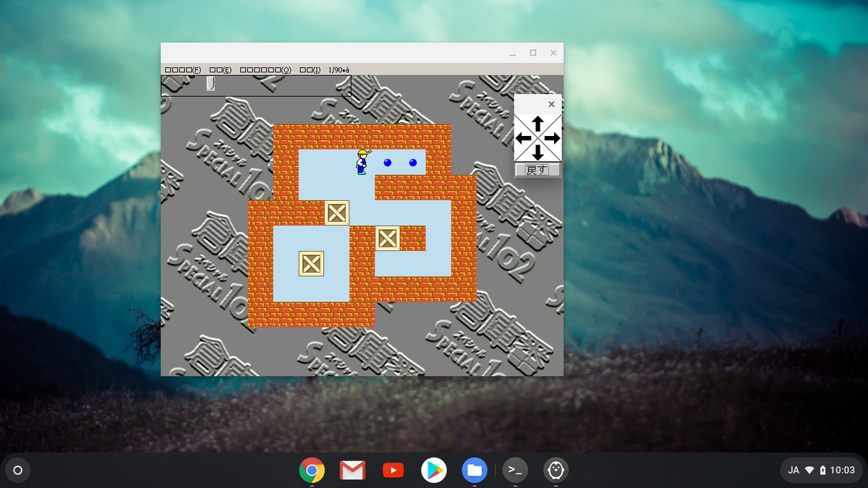Click the crate beside the inner brick wall

pos(388,238)
